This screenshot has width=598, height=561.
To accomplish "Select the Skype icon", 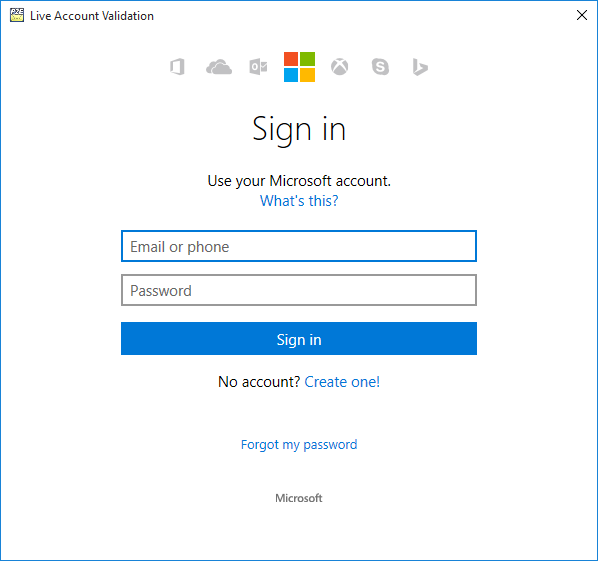I will [x=380, y=67].
